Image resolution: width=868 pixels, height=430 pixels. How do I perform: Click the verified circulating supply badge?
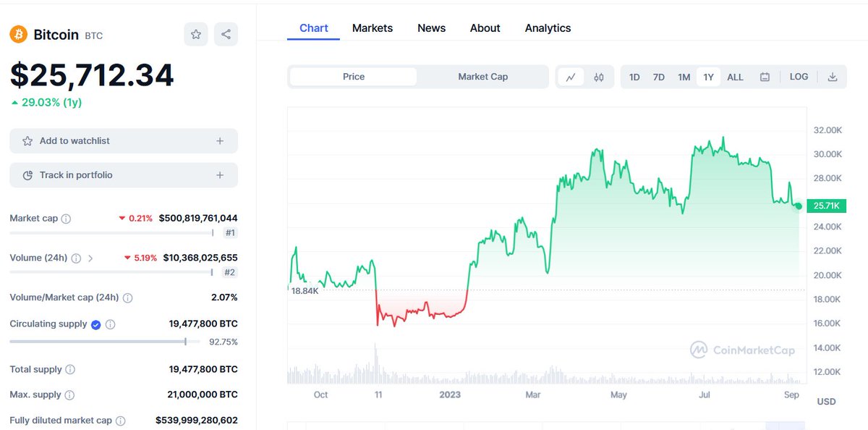95,324
